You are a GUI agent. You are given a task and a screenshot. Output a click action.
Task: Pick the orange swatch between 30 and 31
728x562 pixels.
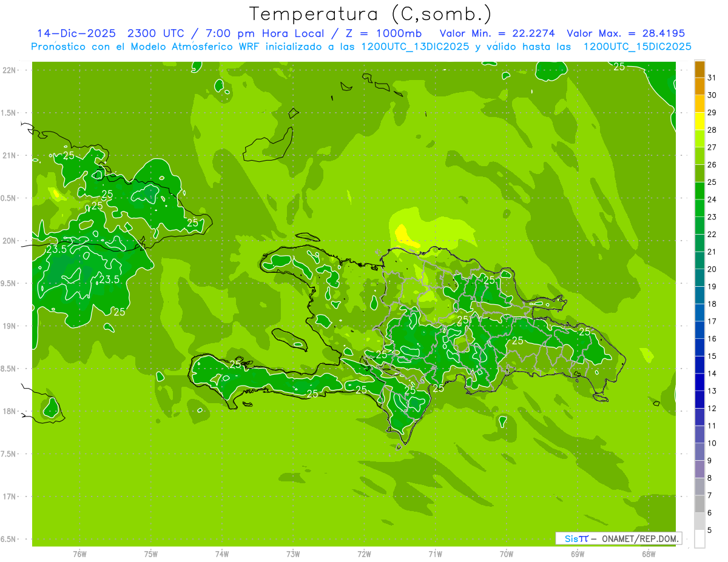(x=699, y=86)
